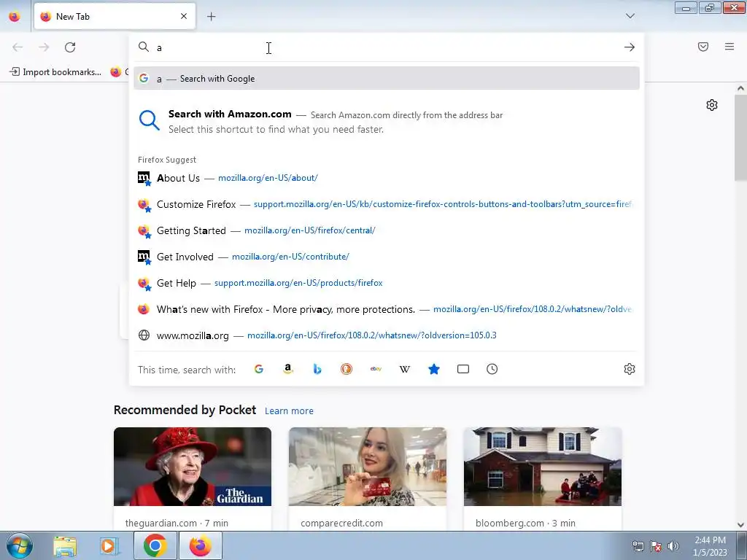The width and height of the screenshot is (747, 560).
Task: Select Search with Amazon.com shortcut
Action: tap(387, 122)
